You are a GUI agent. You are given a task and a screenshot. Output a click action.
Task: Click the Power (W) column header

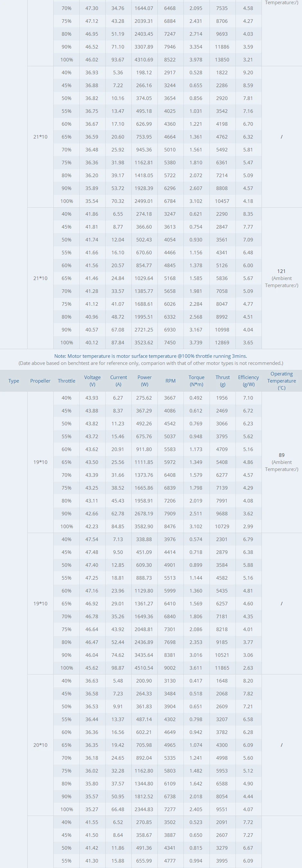point(145,381)
